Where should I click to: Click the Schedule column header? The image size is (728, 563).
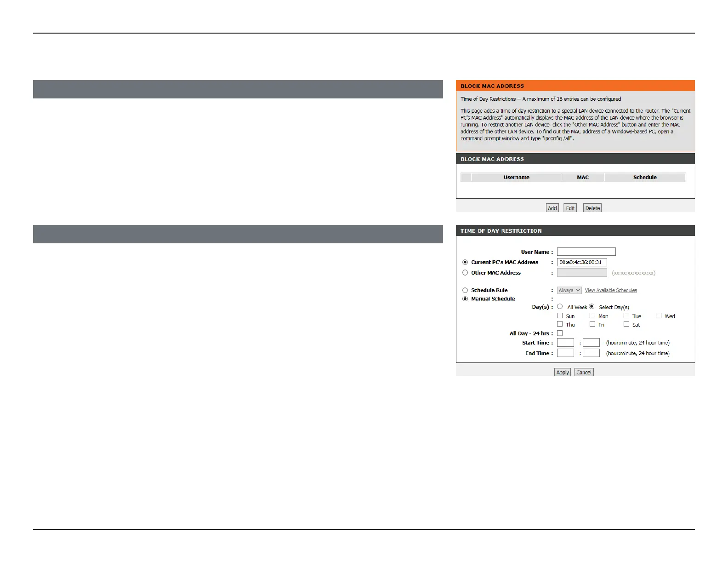645,177
